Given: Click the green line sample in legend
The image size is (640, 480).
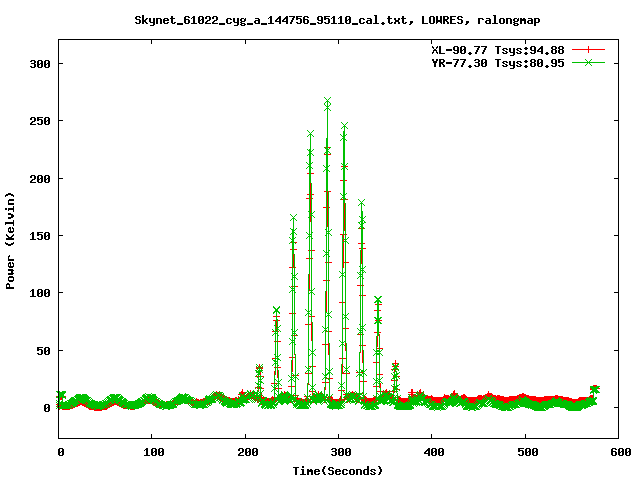Looking at the screenshot, I should coord(590,62).
